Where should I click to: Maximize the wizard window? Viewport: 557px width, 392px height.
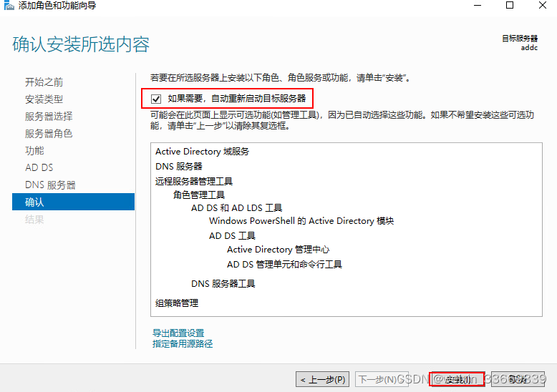coord(510,5)
